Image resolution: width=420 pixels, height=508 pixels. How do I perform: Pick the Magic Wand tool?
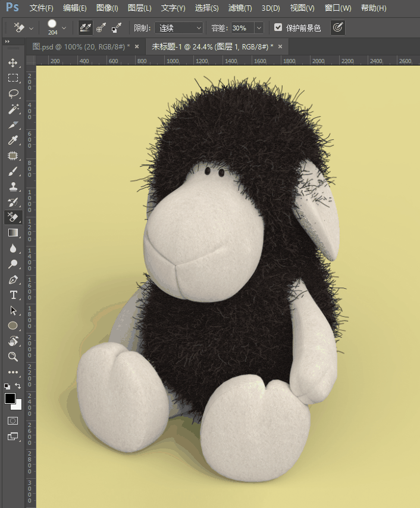point(12,109)
